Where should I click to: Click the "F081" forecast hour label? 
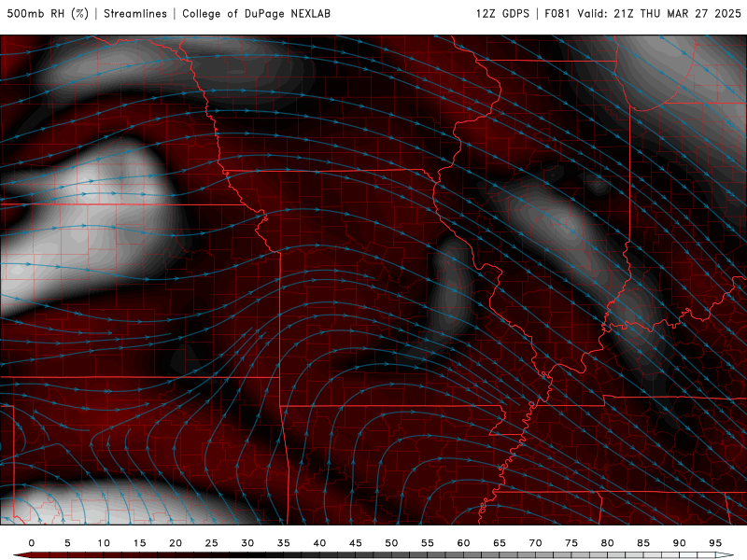(x=557, y=13)
